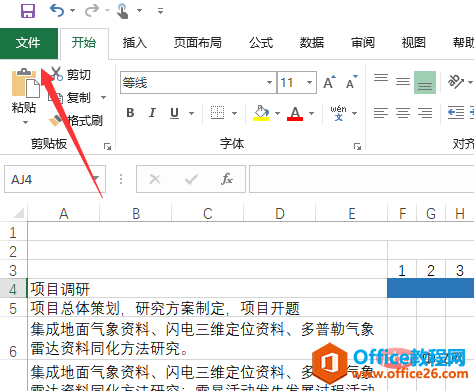Select column C header
Screen dimensions: 475x391
point(208,213)
